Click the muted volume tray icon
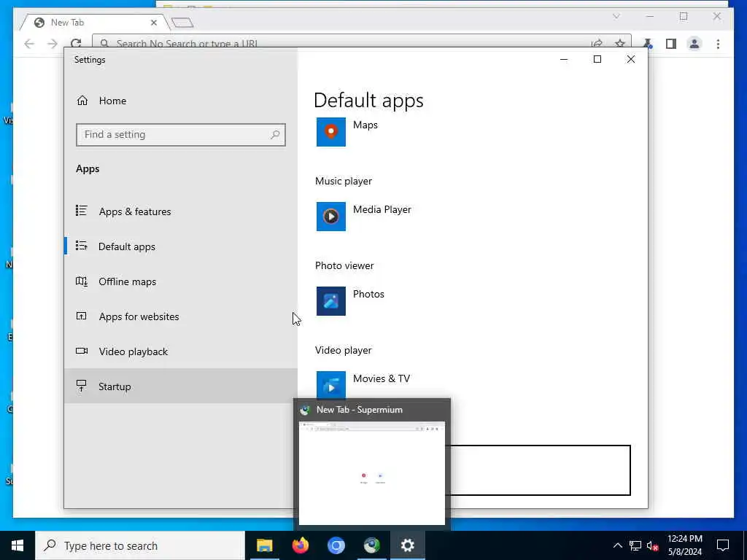 pyautogui.click(x=653, y=545)
